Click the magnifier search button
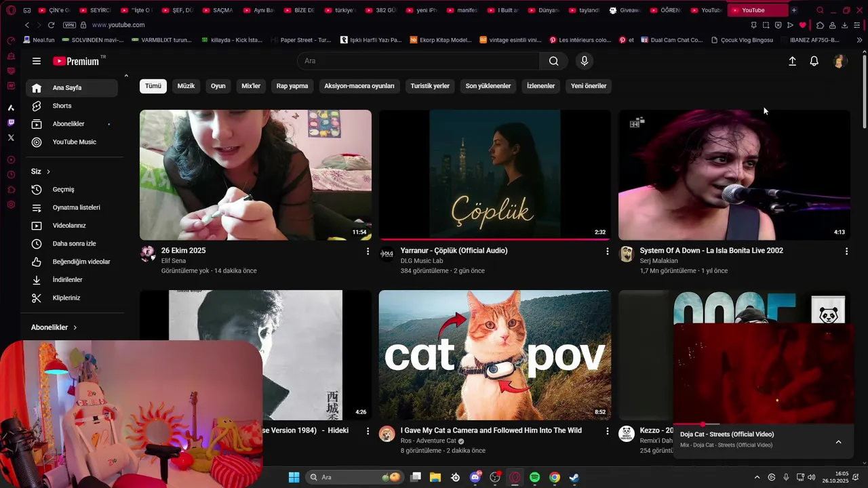This screenshot has height=488, width=868. (x=554, y=61)
